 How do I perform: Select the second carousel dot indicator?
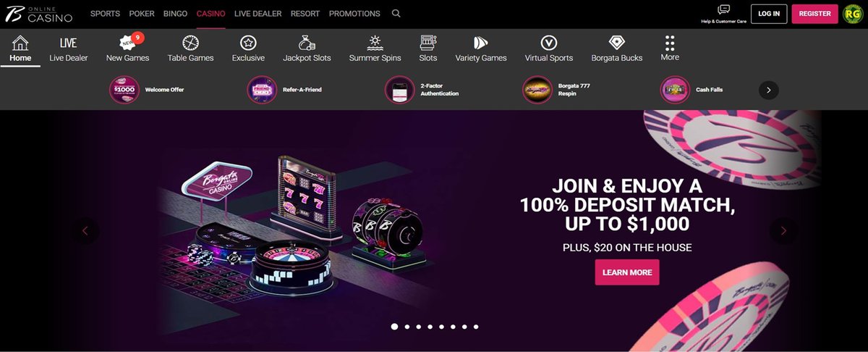[x=407, y=327]
